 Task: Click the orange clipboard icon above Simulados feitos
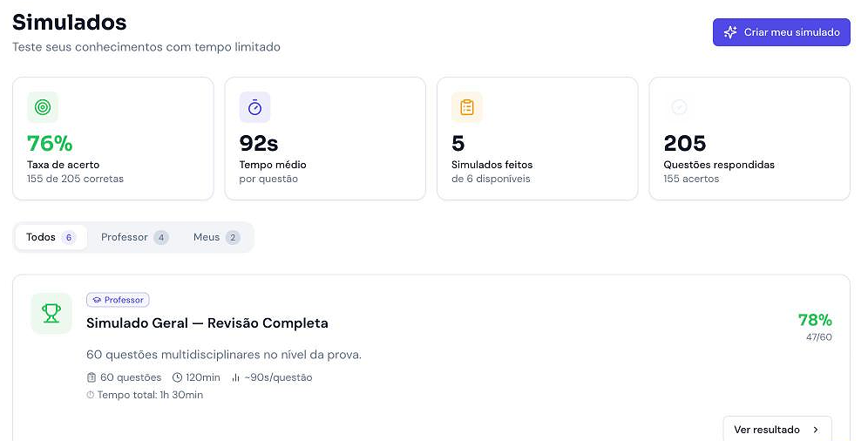pos(466,107)
